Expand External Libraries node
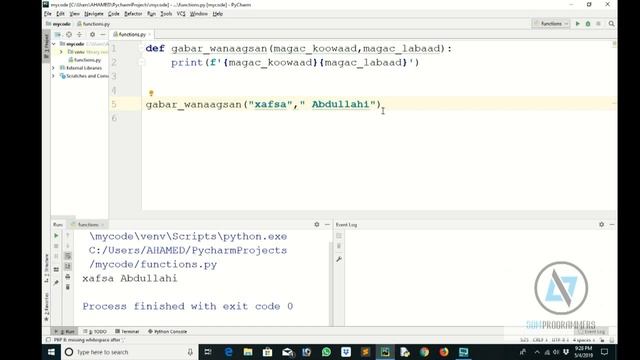The height and width of the screenshot is (360, 640). point(53,68)
